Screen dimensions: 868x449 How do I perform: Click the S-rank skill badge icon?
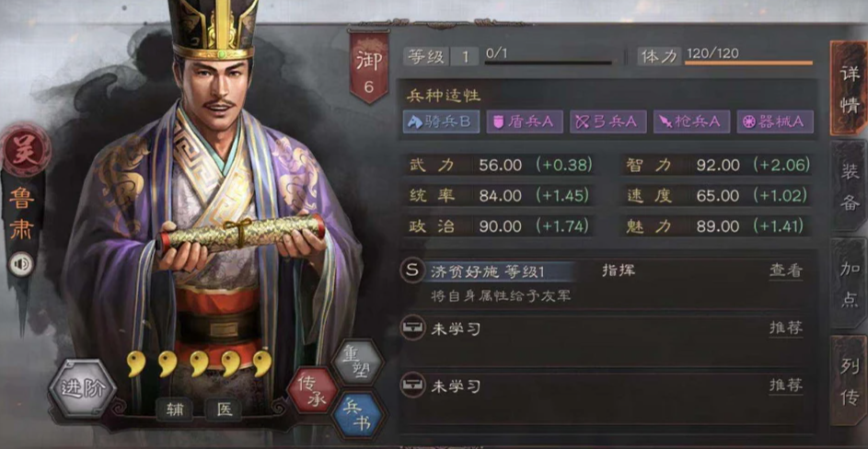pos(411,271)
